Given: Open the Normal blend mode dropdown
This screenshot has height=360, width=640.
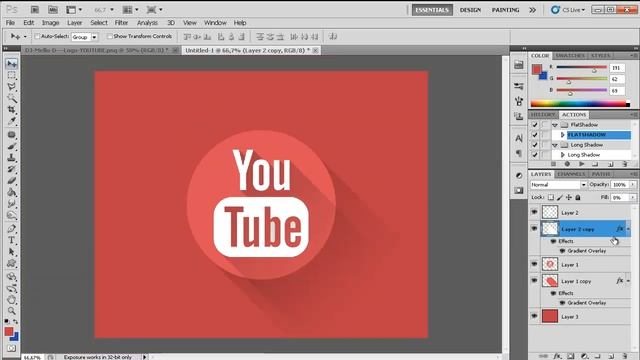Looking at the screenshot, I should [558, 185].
